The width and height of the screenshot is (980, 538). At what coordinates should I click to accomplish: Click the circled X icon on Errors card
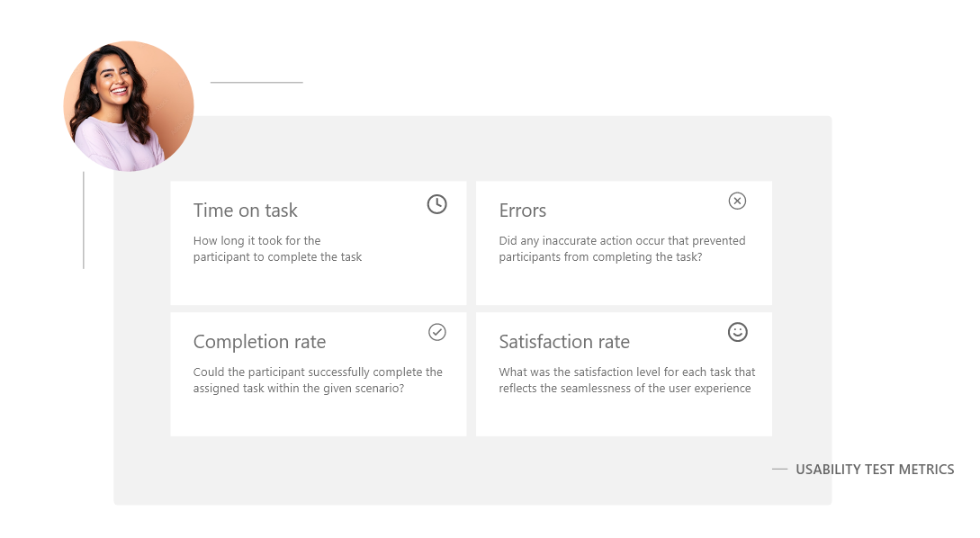click(x=738, y=201)
